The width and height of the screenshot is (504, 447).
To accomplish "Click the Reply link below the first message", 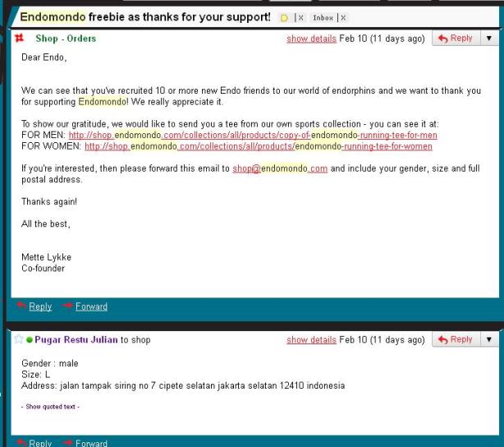I will pyautogui.click(x=40, y=306).
